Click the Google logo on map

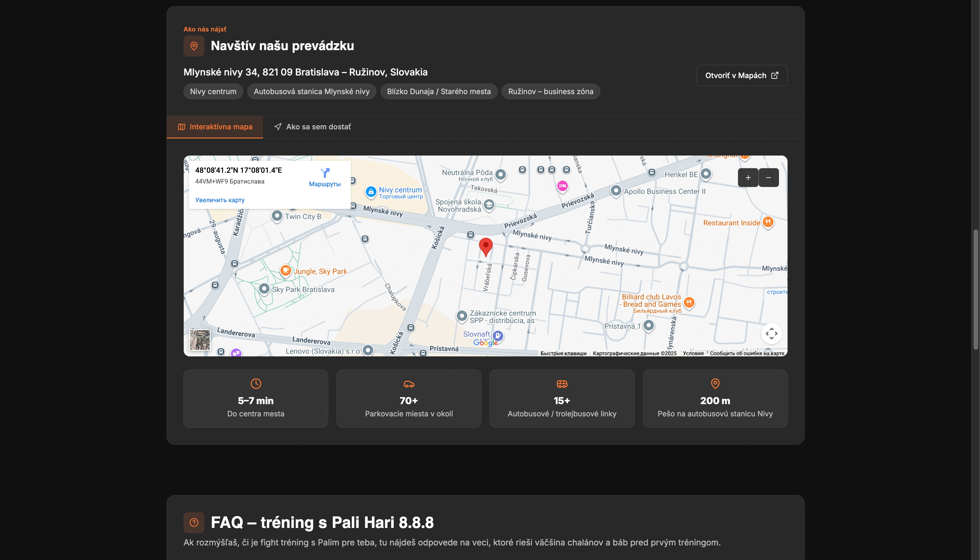point(485,342)
